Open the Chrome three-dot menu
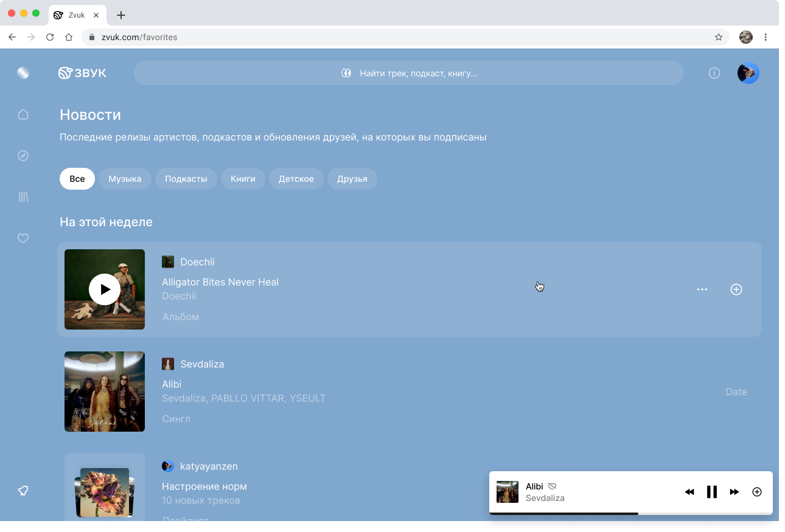 [x=766, y=37]
